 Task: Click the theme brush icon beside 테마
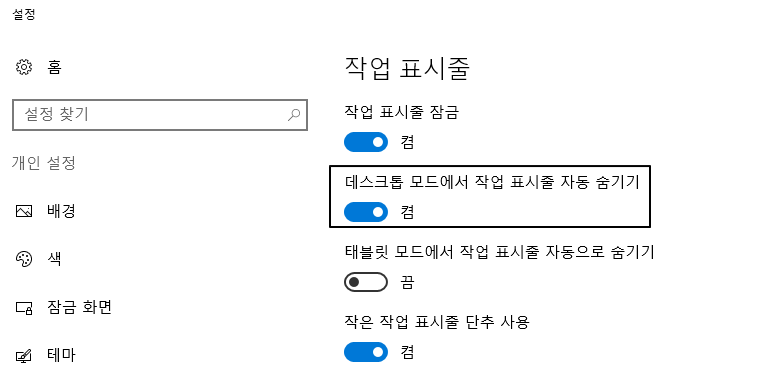(24, 356)
